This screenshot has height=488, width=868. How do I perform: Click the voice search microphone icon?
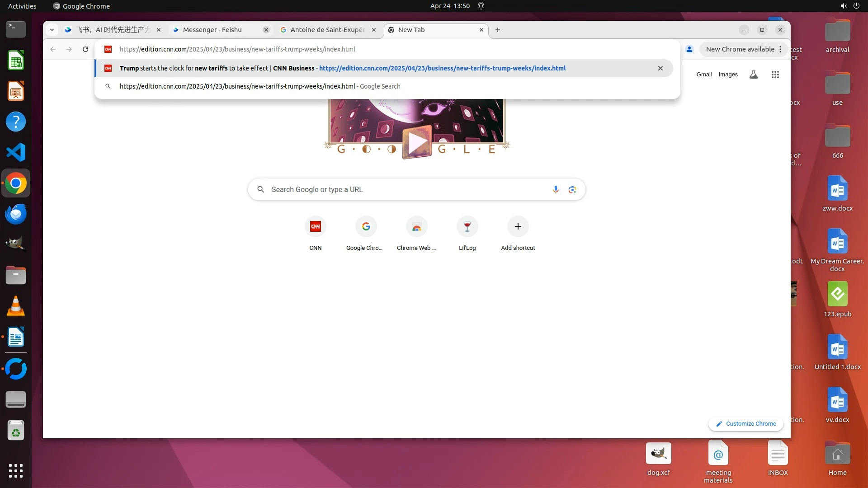tap(556, 190)
